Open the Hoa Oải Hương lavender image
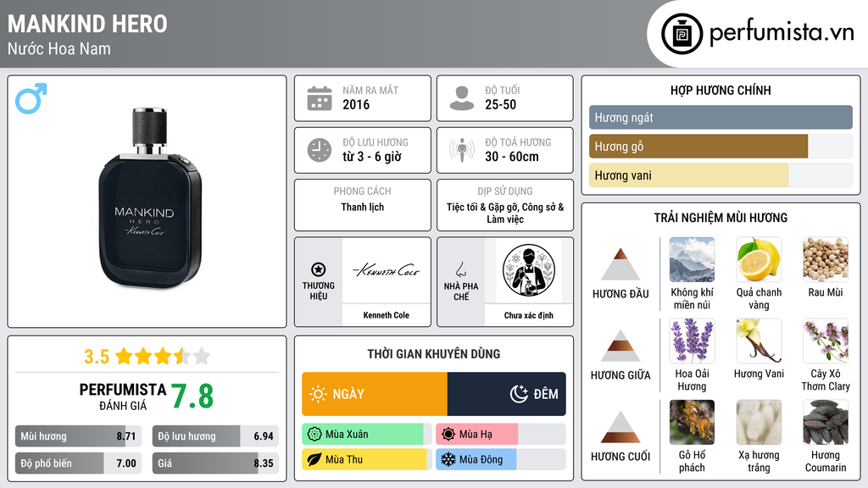The image size is (868, 488). coord(692,341)
